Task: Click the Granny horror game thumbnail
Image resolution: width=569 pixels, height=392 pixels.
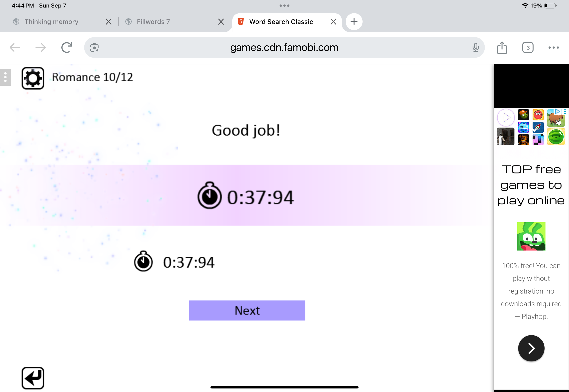Action: 506,137
